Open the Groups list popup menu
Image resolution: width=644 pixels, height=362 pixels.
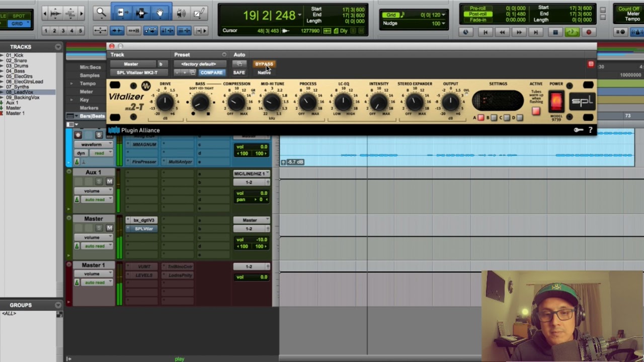(58, 305)
